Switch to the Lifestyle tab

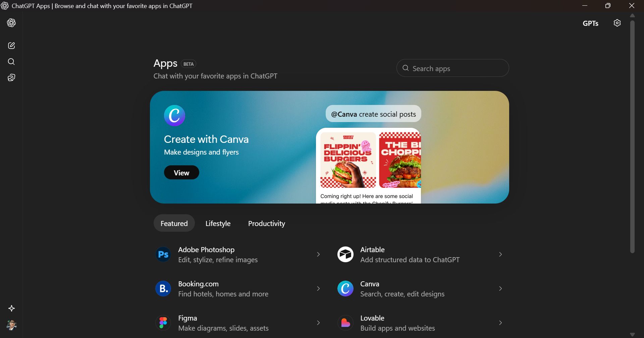point(218,223)
